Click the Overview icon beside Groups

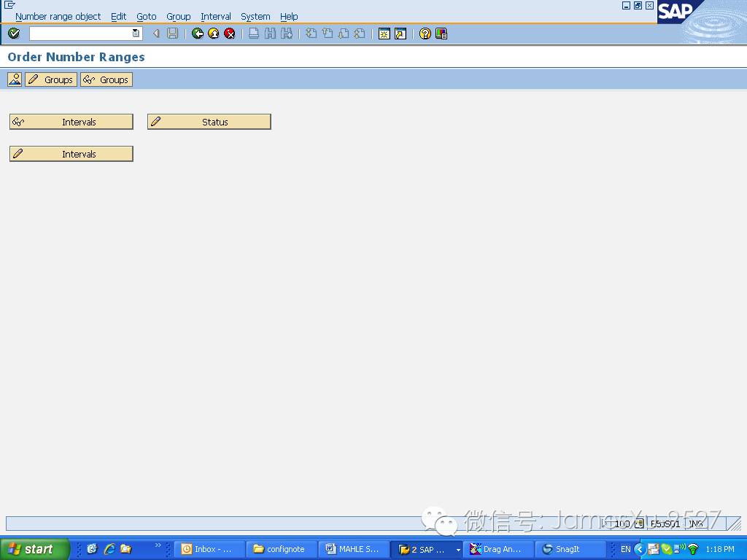15,79
